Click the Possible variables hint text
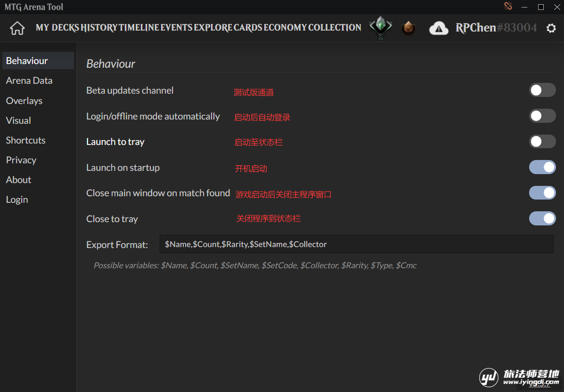 [255, 265]
